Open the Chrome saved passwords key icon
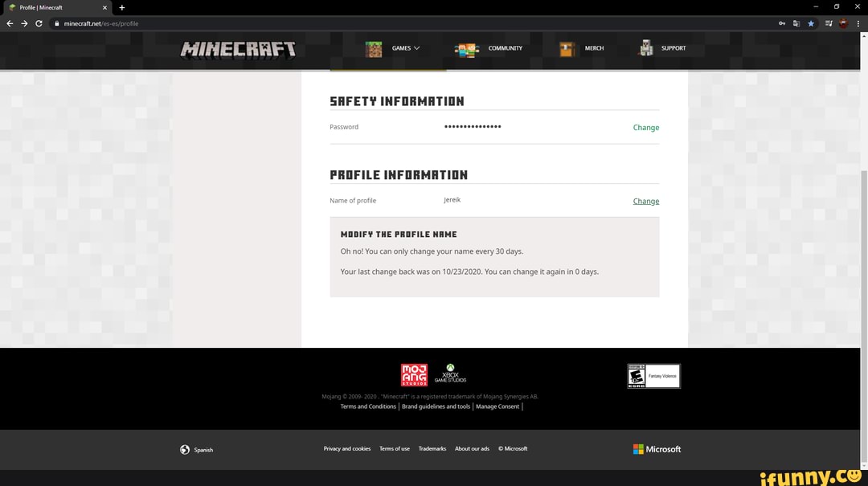 pyautogui.click(x=781, y=23)
